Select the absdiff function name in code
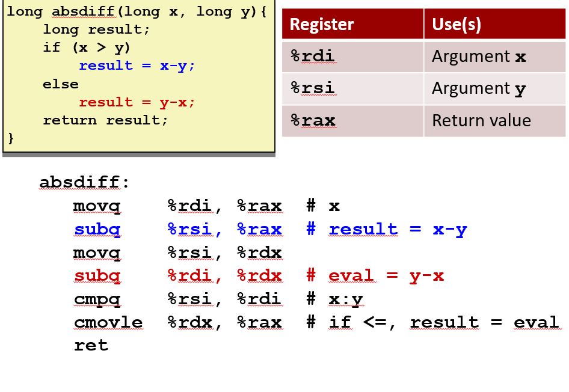This screenshot has width=569, height=392. (82, 11)
